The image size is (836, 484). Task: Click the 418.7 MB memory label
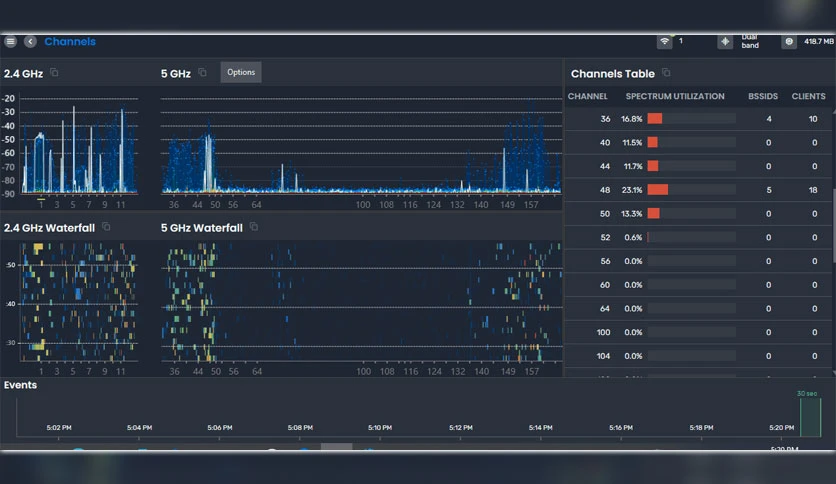(x=818, y=42)
